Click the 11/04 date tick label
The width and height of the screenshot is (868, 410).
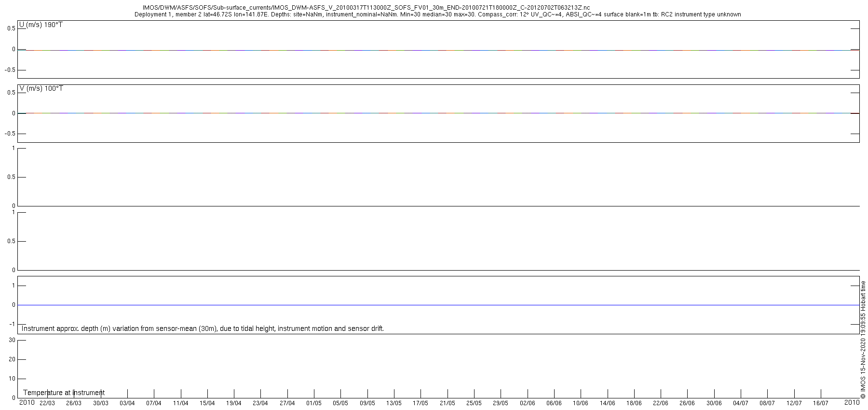(181, 403)
